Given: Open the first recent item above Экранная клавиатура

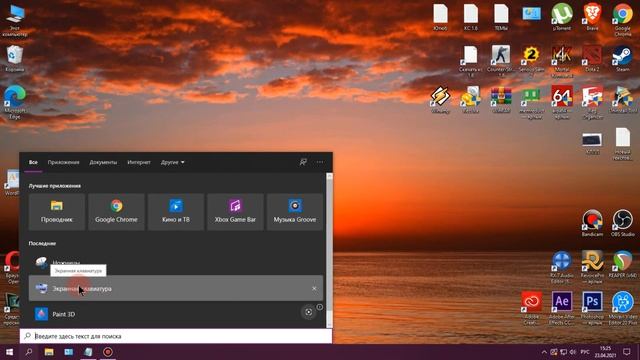Looking at the screenshot, I should 176,262.
